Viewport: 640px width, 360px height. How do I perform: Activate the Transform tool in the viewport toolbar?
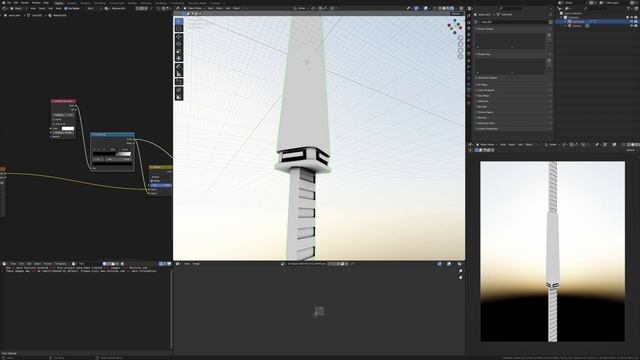click(x=179, y=59)
